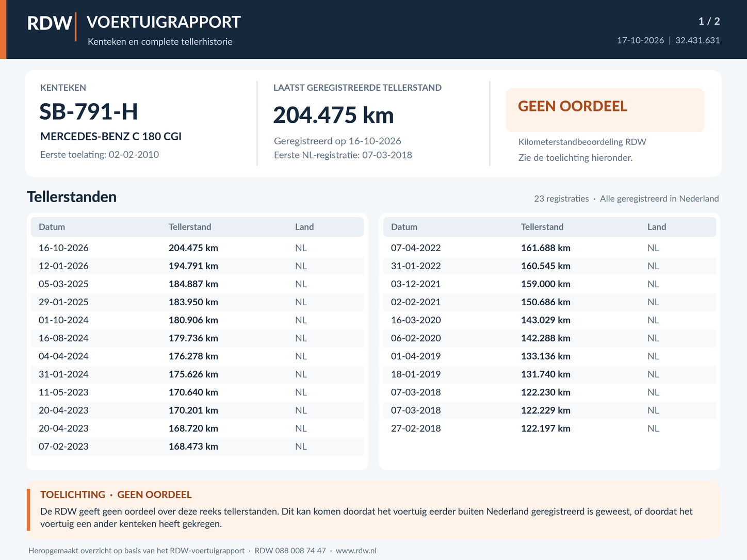The image size is (747, 560).
Task: Select the 204.475 km latest odometer value
Action: [x=333, y=115]
